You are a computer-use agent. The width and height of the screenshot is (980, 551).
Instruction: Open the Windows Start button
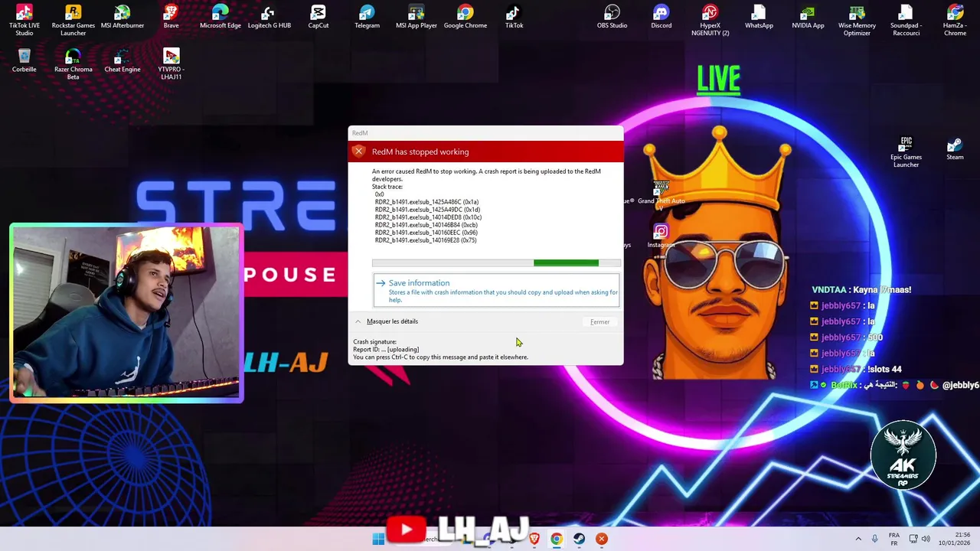(x=378, y=539)
